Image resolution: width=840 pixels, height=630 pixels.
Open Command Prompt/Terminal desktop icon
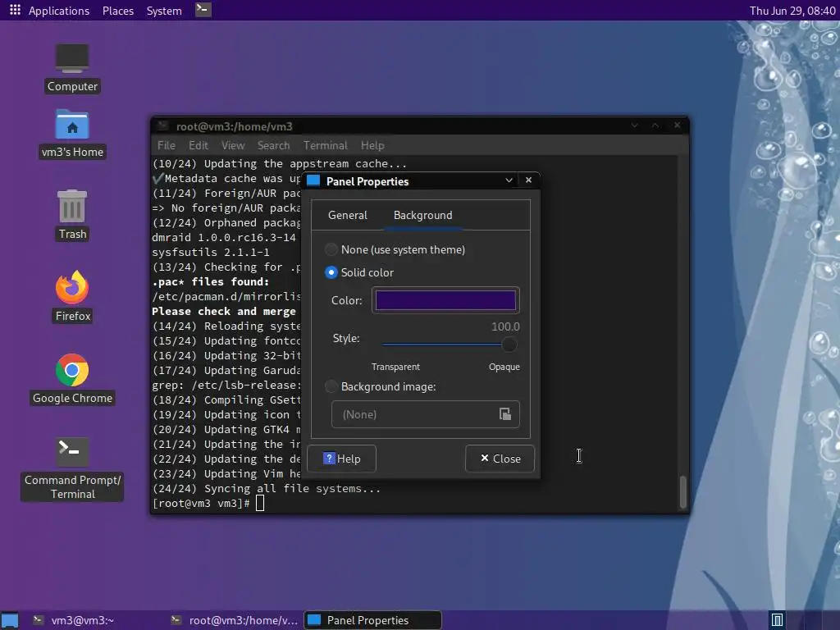pyautogui.click(x=72, y=452)
